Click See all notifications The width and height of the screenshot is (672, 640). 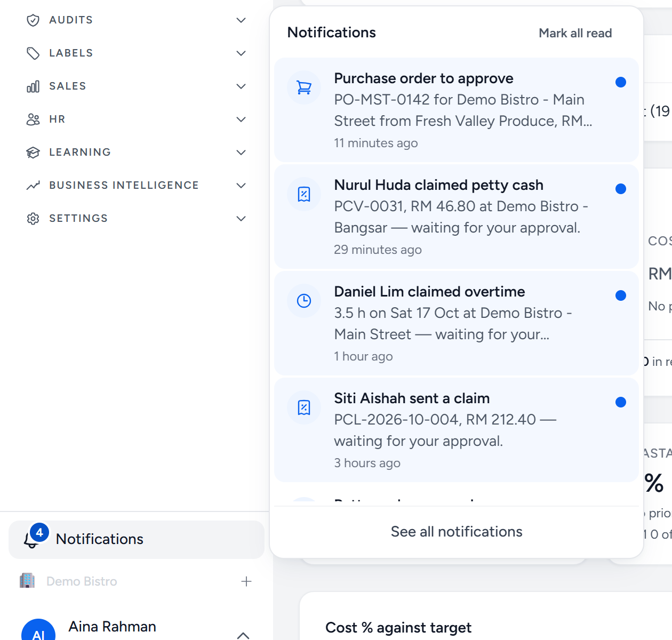(457, 532)
